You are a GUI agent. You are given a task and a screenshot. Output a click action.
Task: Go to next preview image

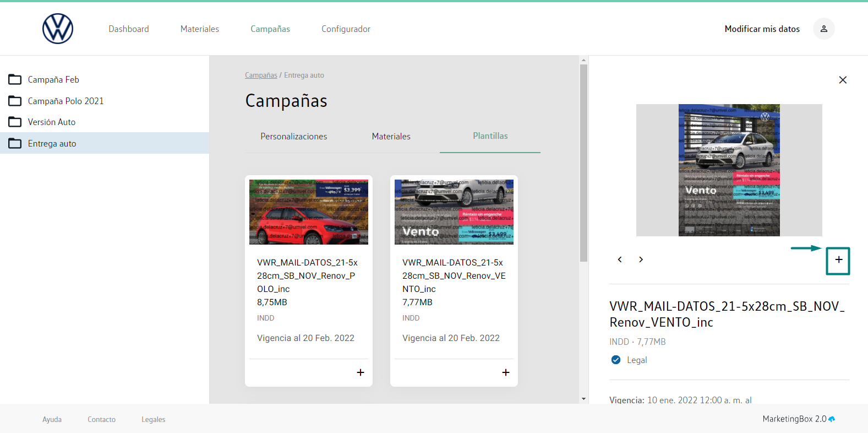[641, 259]
